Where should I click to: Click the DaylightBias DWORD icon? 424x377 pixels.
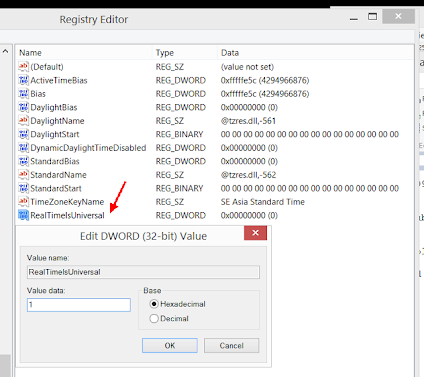23,107
